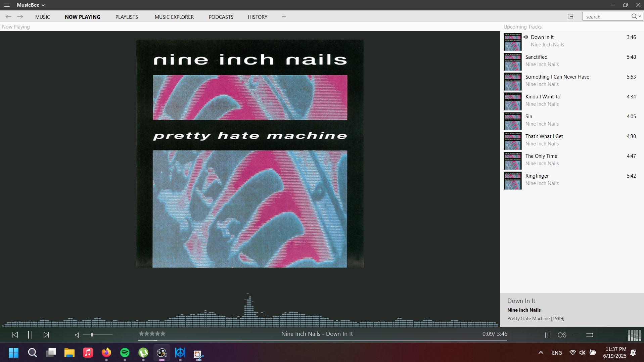Click the ENG language indicator
644x362 pixels.
pos(557,353)
